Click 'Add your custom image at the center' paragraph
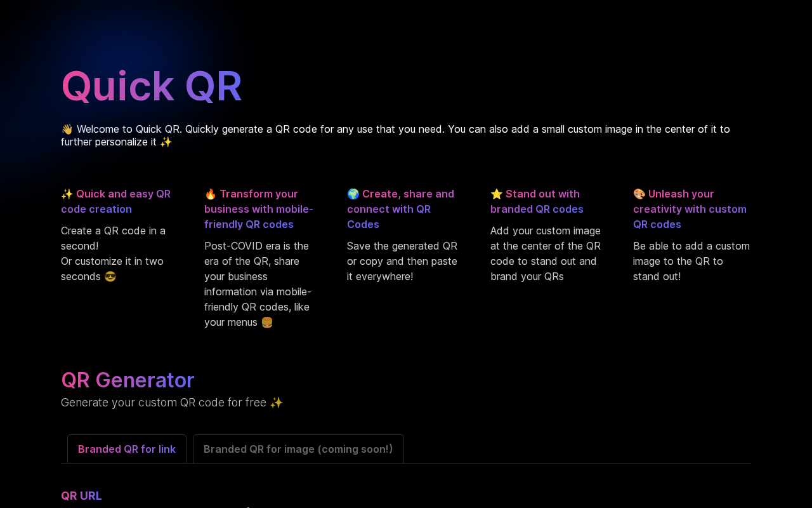The width and height of the screenshot is (812, 508). [546, 253]
